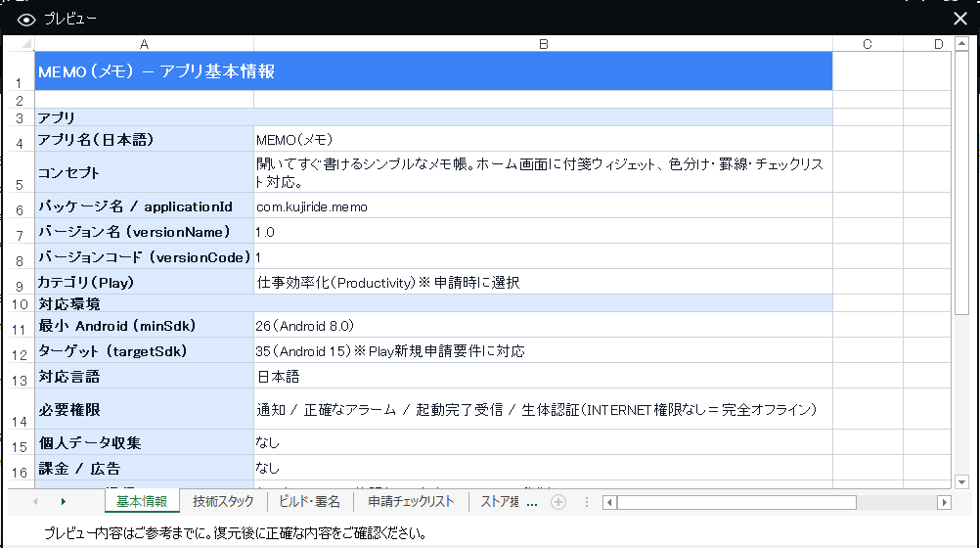Image resolution: width=980 pixels, height=548 pixels.
Task: Click the 仕事効率化(Productivity) cell
Action: 543,282
